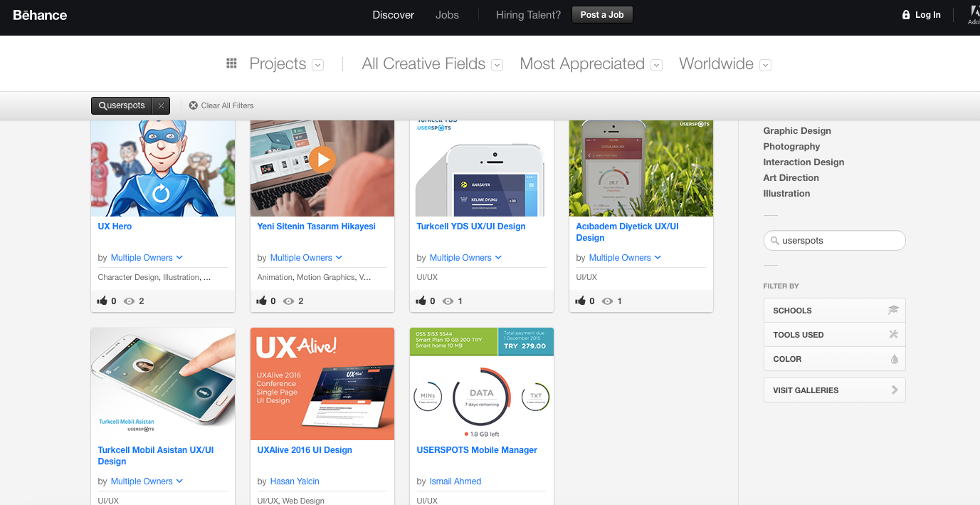The width and height of the screenshot is (980, 505).
Task: Click the Log In link
Action: tap(927, 15)
